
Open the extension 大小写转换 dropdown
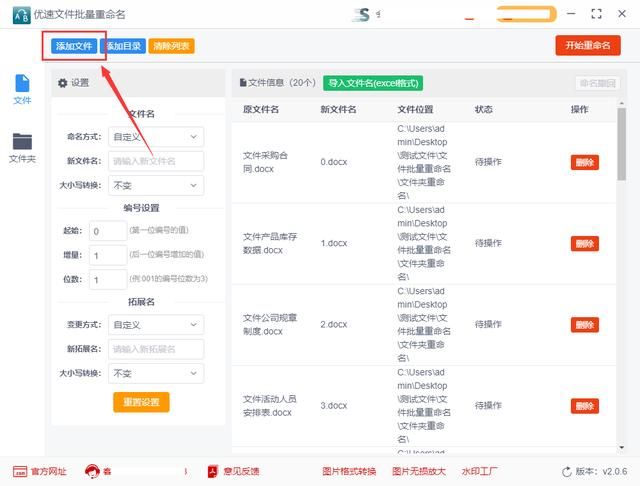156,373
